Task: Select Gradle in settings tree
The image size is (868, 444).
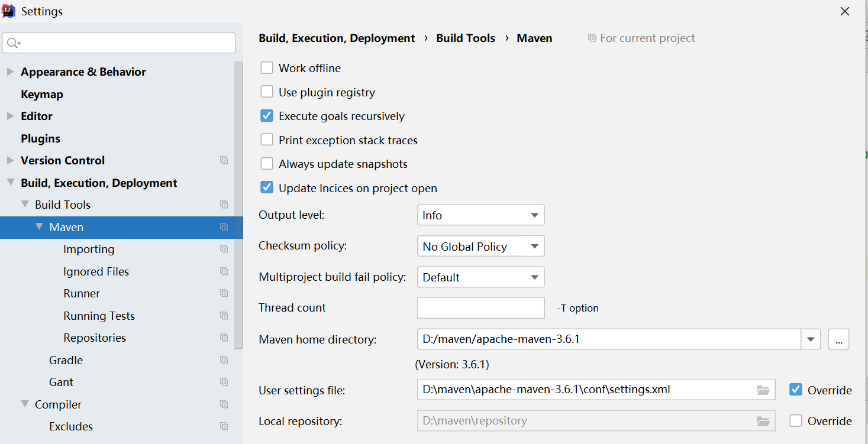Action: click(x=66, y=360)
